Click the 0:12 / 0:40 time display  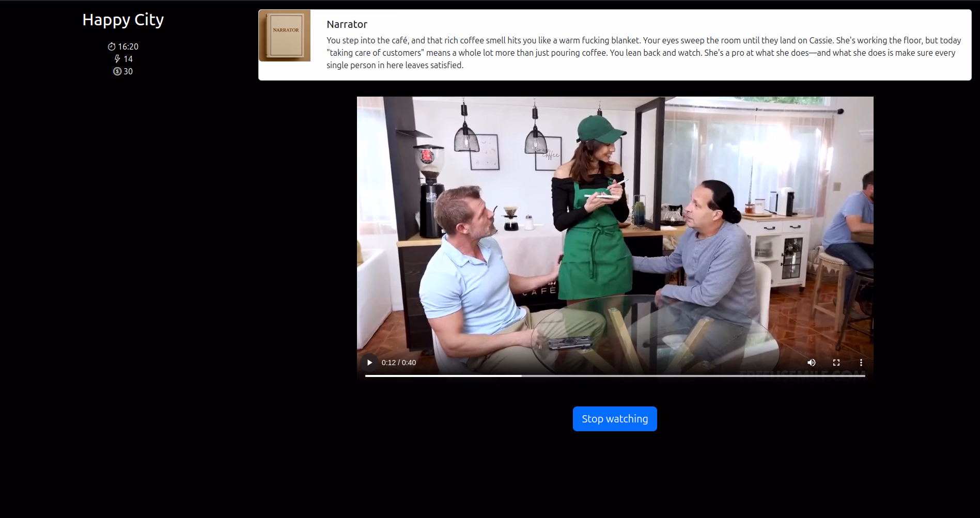click(x=399, y=363)
